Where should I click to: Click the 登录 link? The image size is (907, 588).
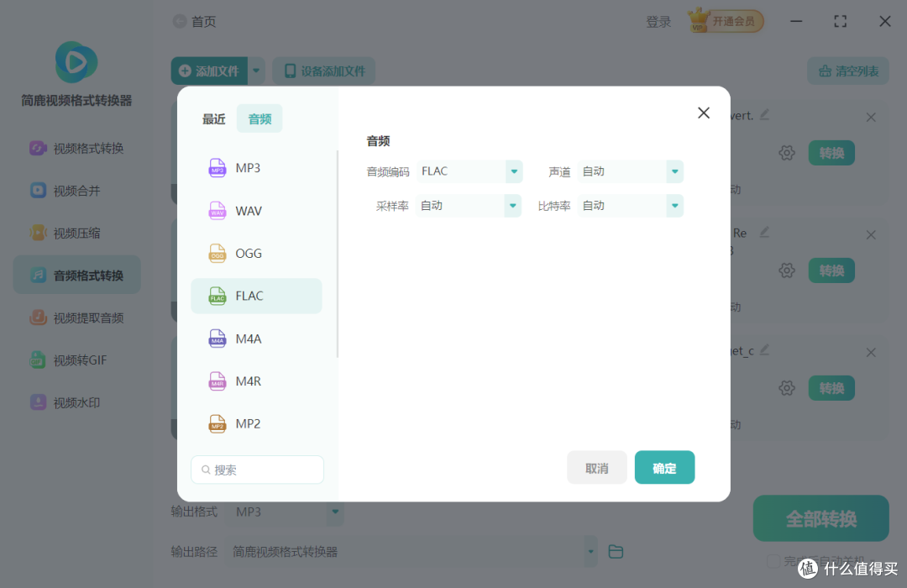pos(658,22)
